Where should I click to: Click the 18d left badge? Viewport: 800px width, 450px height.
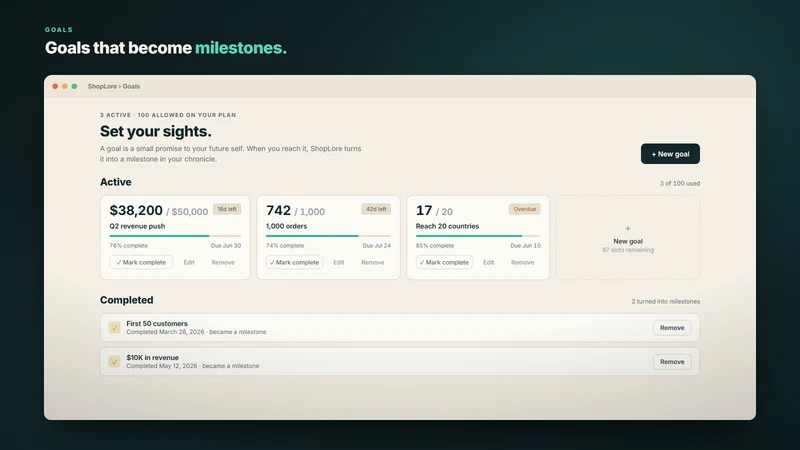point(227,209)
